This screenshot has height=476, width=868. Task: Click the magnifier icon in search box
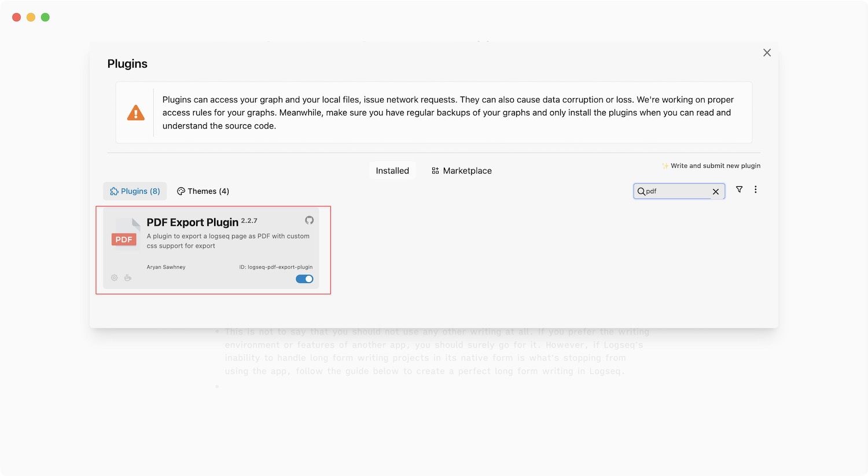pos(641,191)
